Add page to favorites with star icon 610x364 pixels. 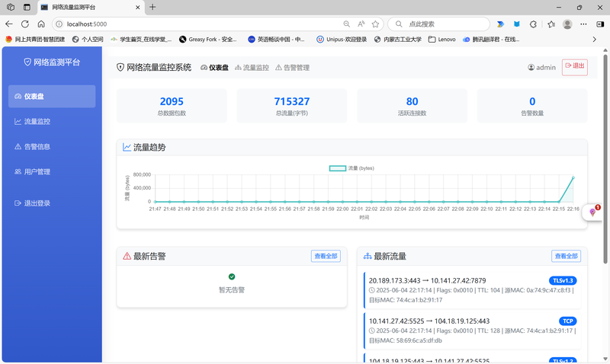(x=375, y=24)
